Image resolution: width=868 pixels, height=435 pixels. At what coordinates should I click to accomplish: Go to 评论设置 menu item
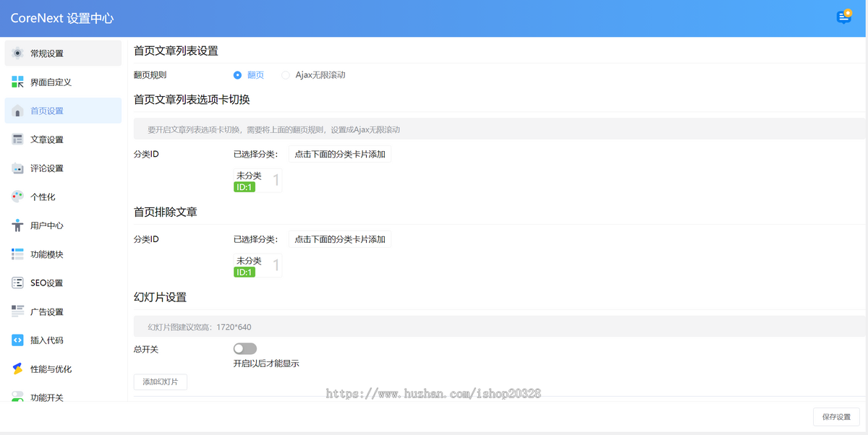[x=63, y=168]
